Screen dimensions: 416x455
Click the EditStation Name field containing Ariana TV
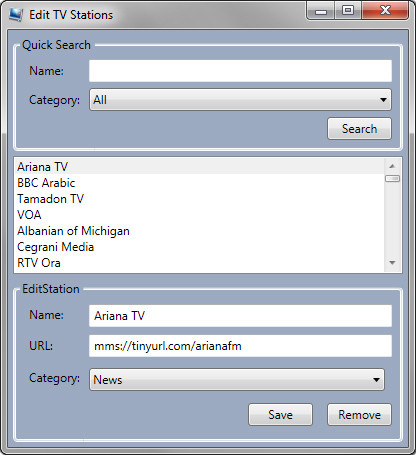coord(240,316)
